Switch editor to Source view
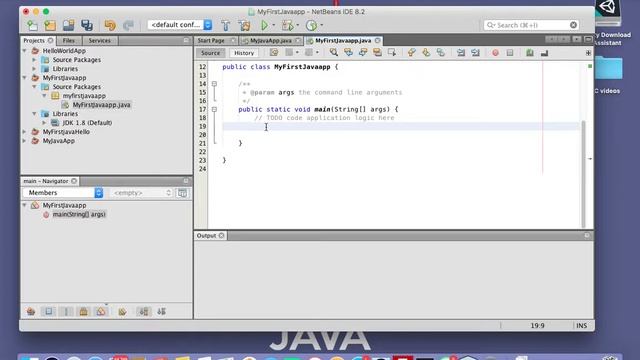Image resolution: width=640 pixels, height=360 pixels. click(211, 53)
